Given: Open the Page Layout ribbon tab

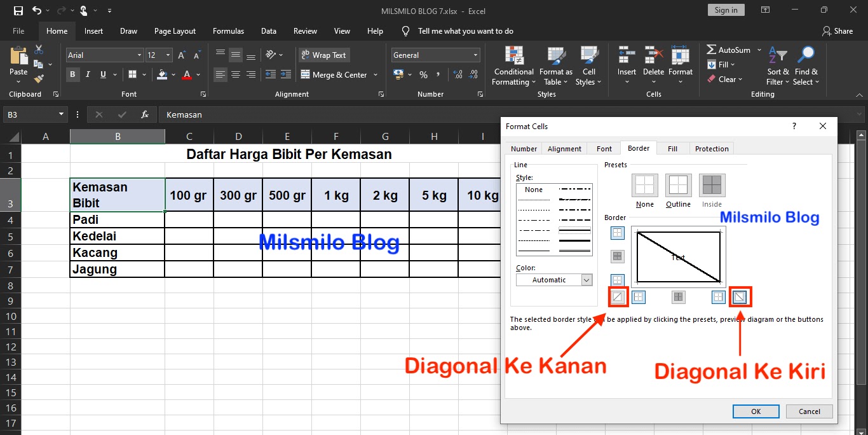Looking at the screenshot, I should coord(175,31).
